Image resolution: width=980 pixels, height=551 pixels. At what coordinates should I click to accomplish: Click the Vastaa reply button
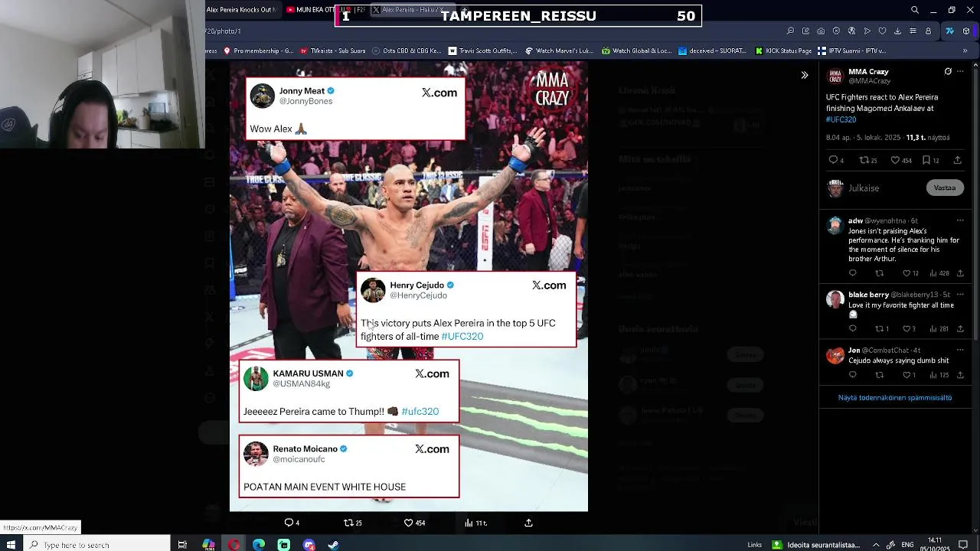click(x=944, y=187)
